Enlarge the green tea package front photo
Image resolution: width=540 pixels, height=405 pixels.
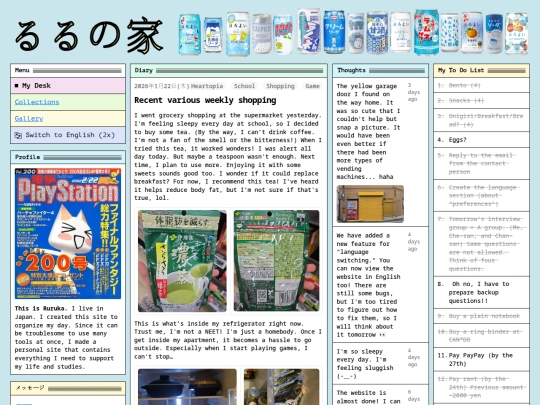(182, 261)
